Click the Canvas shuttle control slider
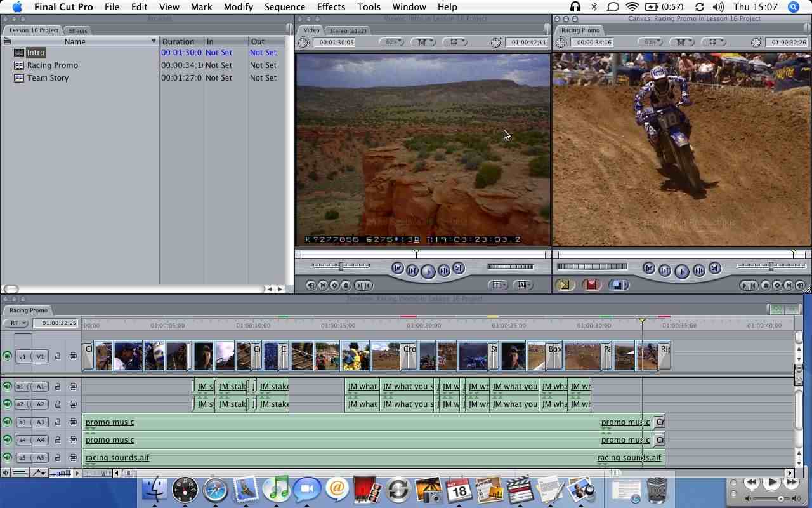812x508 pixels. click(x=771, y=266)
